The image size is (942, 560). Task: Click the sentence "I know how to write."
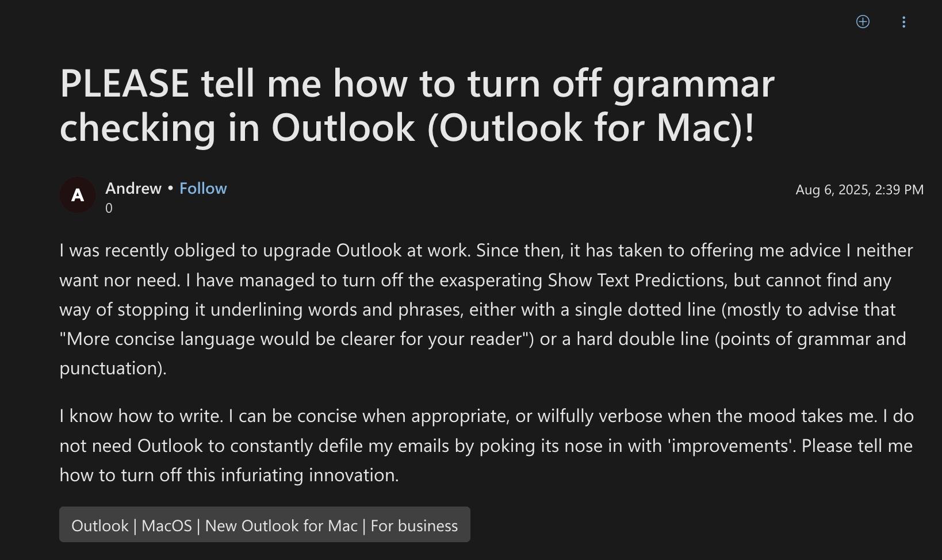[141, 416]
